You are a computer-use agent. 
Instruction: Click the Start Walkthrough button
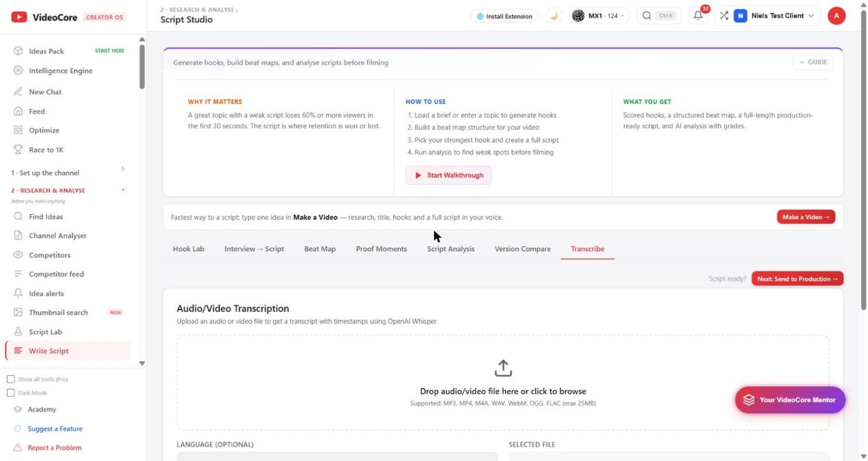pyautogui.click(x=449, y=175)
